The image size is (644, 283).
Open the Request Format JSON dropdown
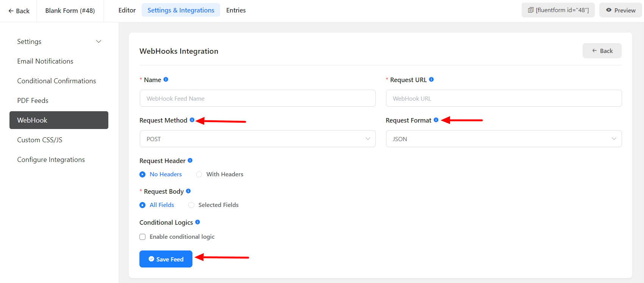pyautogui.click(x=503, y=139)
